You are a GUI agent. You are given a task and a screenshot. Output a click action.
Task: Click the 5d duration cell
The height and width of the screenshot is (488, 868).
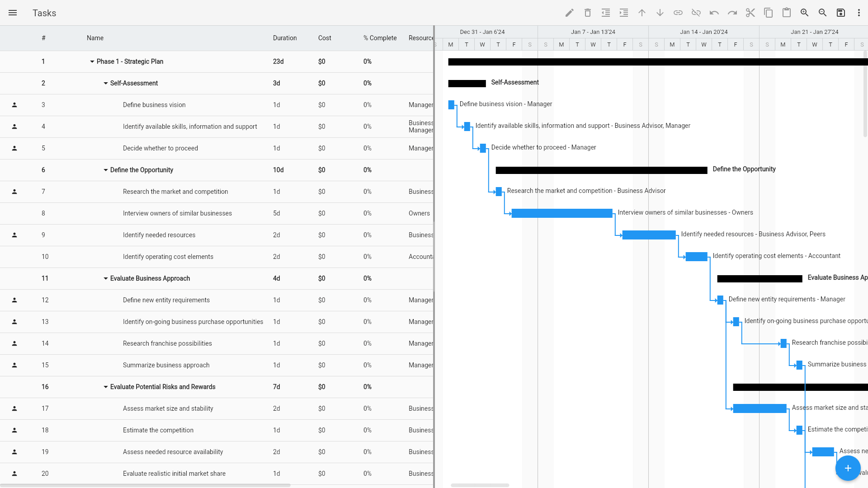(277, 213)
